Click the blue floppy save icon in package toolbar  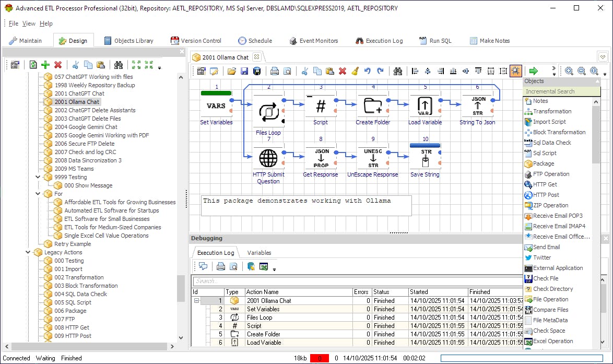tap(244, 71)
